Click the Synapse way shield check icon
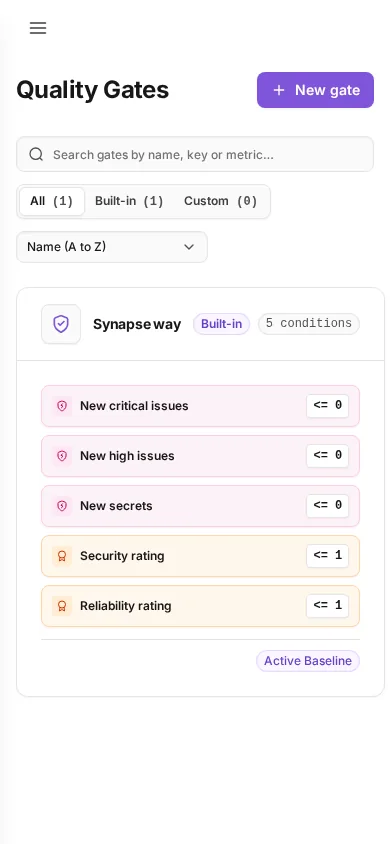The image size is (390, 844). pos(61,324)
